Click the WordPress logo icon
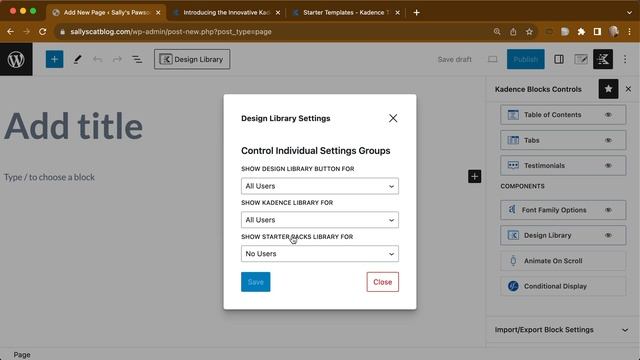 click(16, 60)
